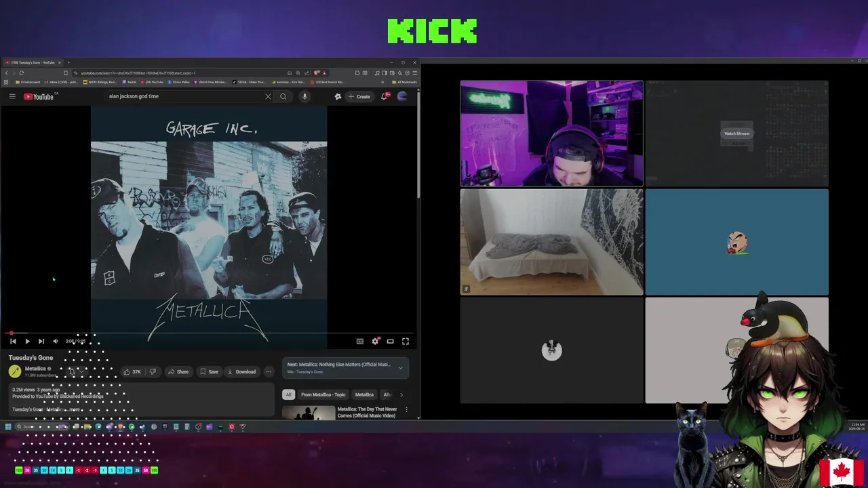This screenshot has height=488, width=868.
Task: Mute the video player volume
Action: point(56,341)
